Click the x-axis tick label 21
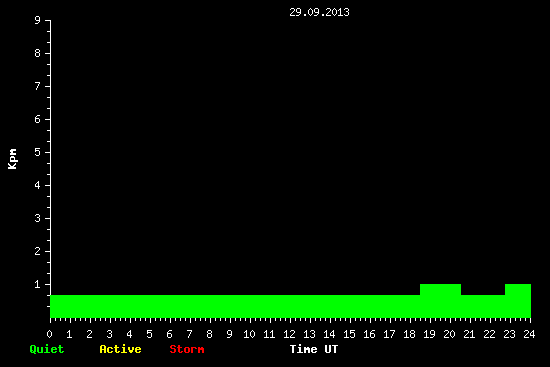The height and width of the screenshot is (367, 550). [469, 334]
